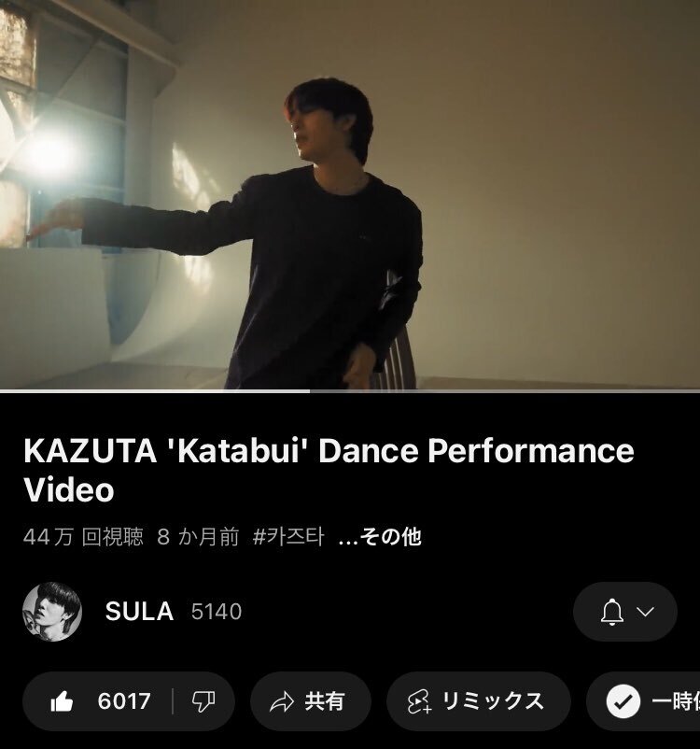Open SULA channel name

coord(139,612)
